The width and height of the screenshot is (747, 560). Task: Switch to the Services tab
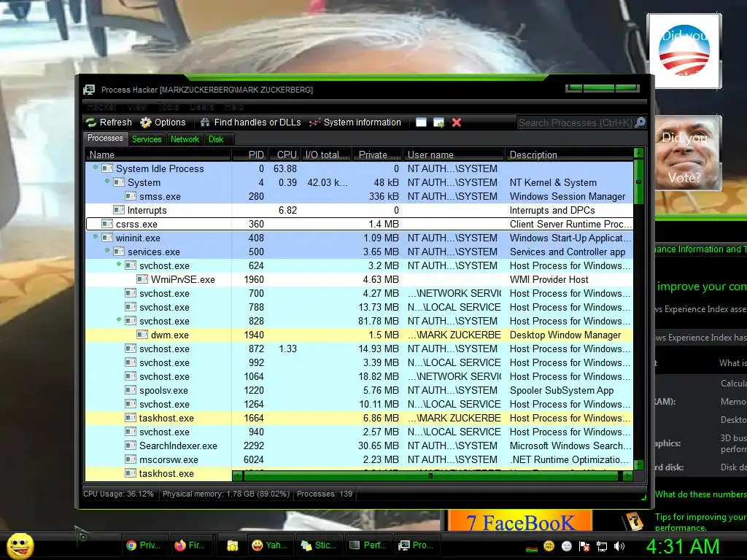[x=147, y=139]
